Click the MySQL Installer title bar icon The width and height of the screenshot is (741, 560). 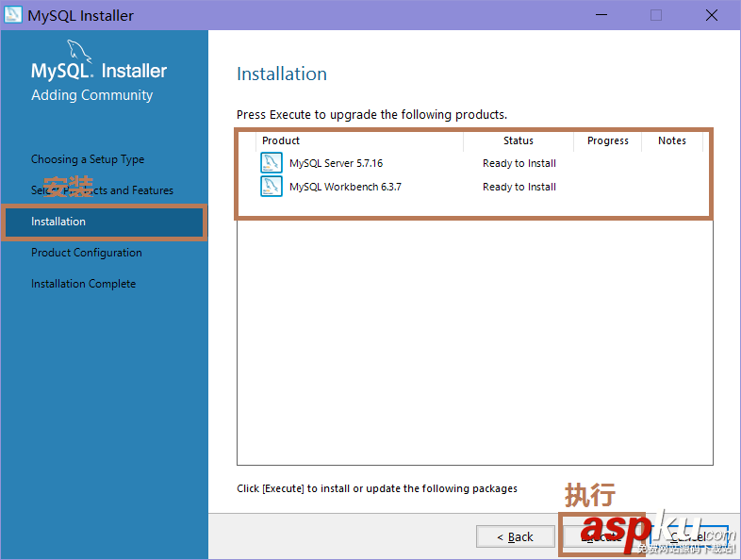(13, 15)
